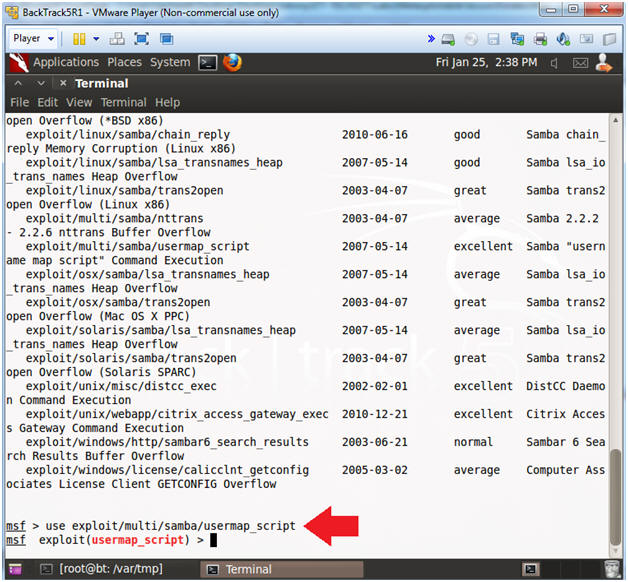Open the Player dropdown menu
This screenshot has width=628, height=582.
click(33, 39)
